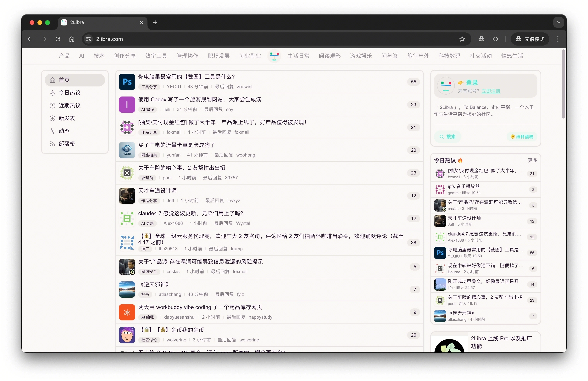Screen dimensions: 588x381
Task: Open the DevTools code brackets icon
Action: click(495, 39)
